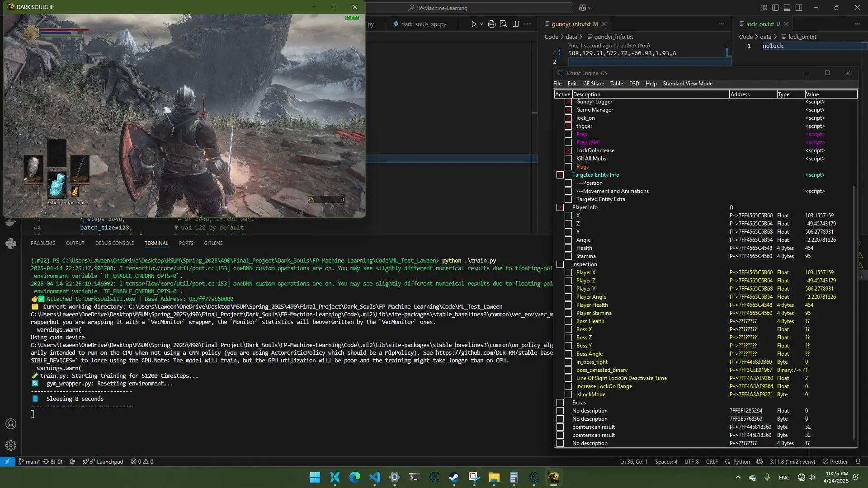
Task: Open File Explorer from the Windows taskbar
Action: click(x=494, y=477)
